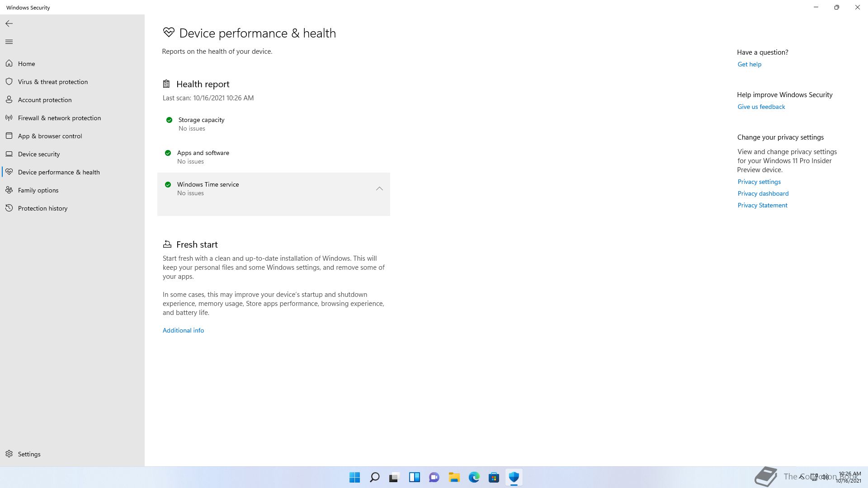The height and width of the screenshot is (488, 868).
Task: Show hidden system tray icons
Action: click(802, 477)
